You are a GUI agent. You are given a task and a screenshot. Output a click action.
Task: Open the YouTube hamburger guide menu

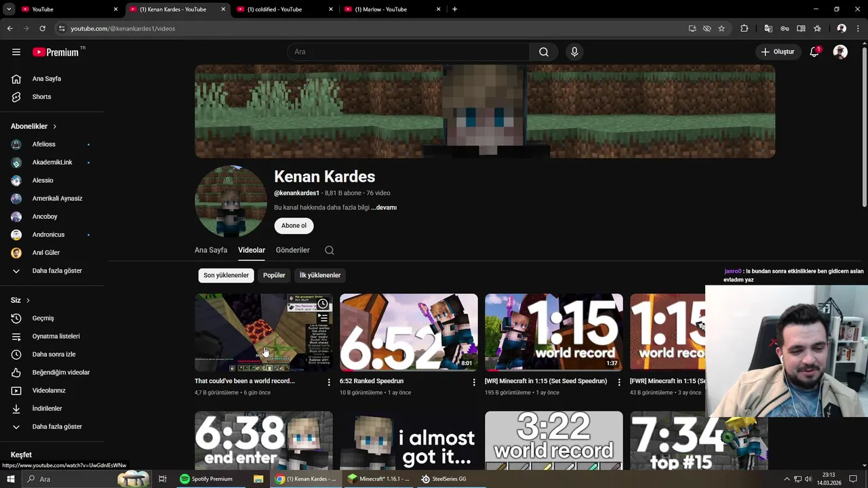click(x=16, y=52)
